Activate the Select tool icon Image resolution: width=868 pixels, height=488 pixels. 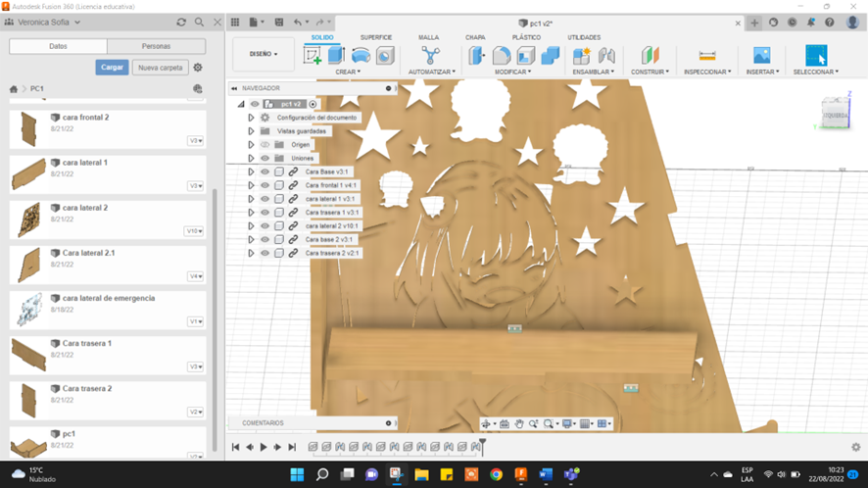[x=816, y=56]
